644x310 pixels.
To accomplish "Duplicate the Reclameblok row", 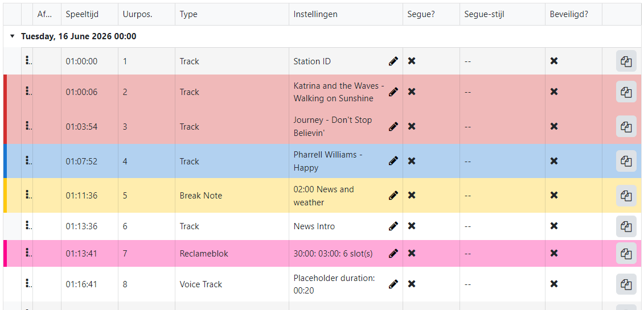I will [x=626, y=254].
